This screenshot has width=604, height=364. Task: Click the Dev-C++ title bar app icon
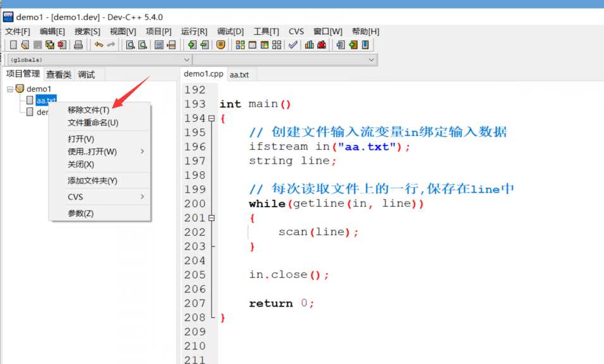(x=8, y=17)
